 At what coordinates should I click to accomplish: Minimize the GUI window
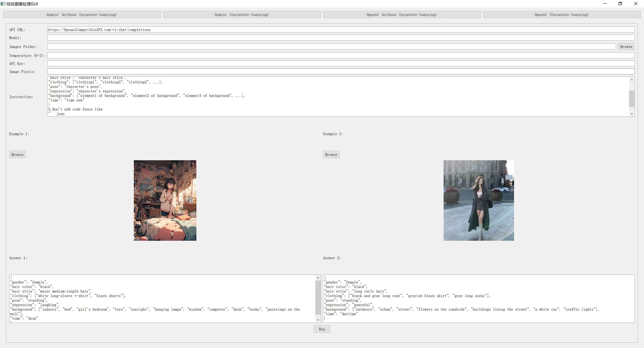tap(605, 4)
